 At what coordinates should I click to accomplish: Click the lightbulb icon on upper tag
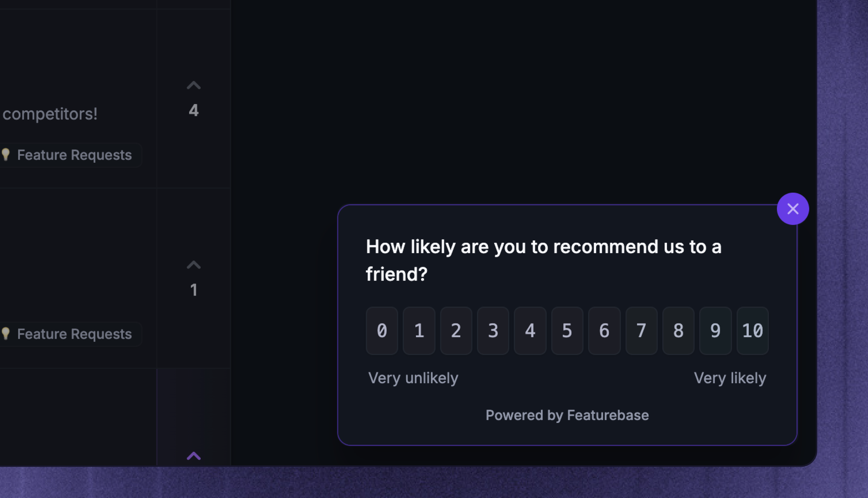coord(5,154)
